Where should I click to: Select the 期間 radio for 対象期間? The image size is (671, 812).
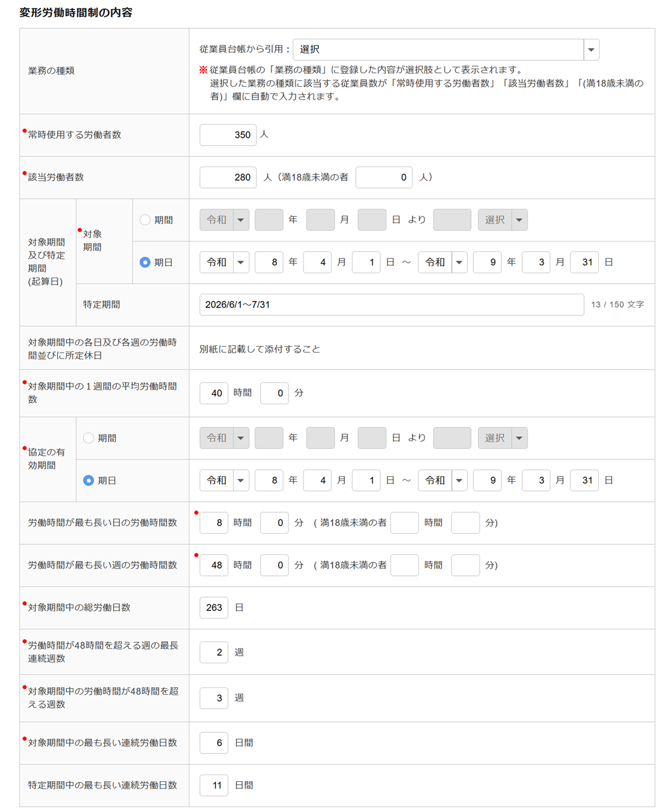tap(145, 220)
